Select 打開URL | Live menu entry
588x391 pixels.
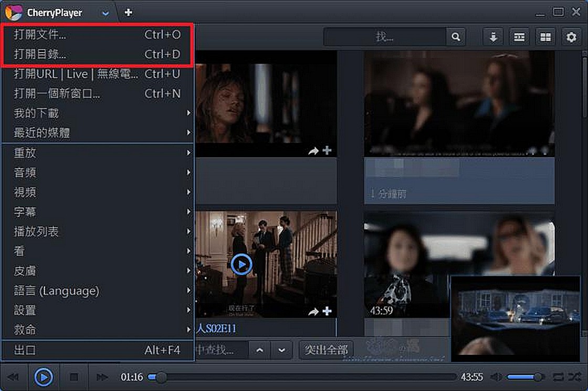click(x=98, y=74)
